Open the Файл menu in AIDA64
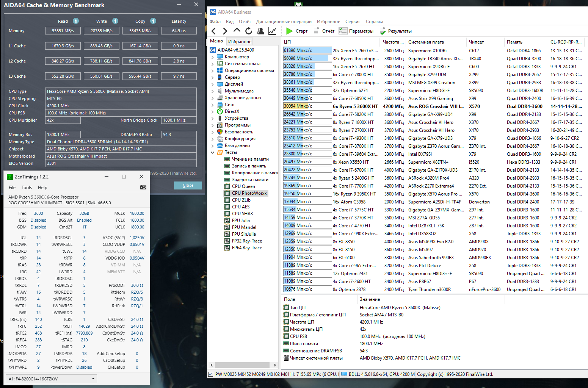Viewport: 588px width, 388px height. [215, 22]
